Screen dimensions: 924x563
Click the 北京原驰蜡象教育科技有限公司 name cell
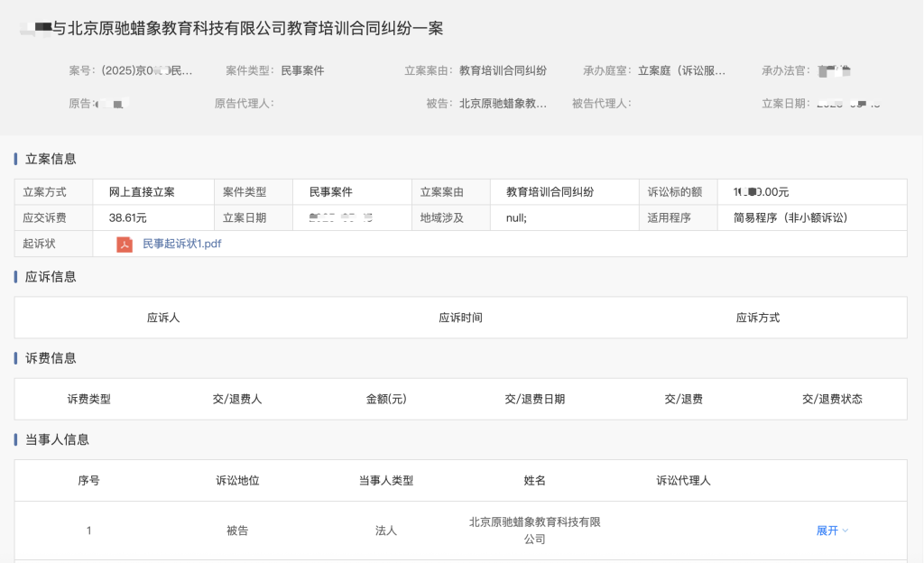534,531
